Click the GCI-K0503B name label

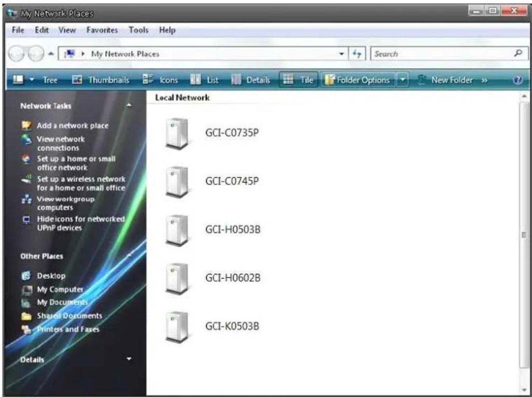[x=232, y=326]
